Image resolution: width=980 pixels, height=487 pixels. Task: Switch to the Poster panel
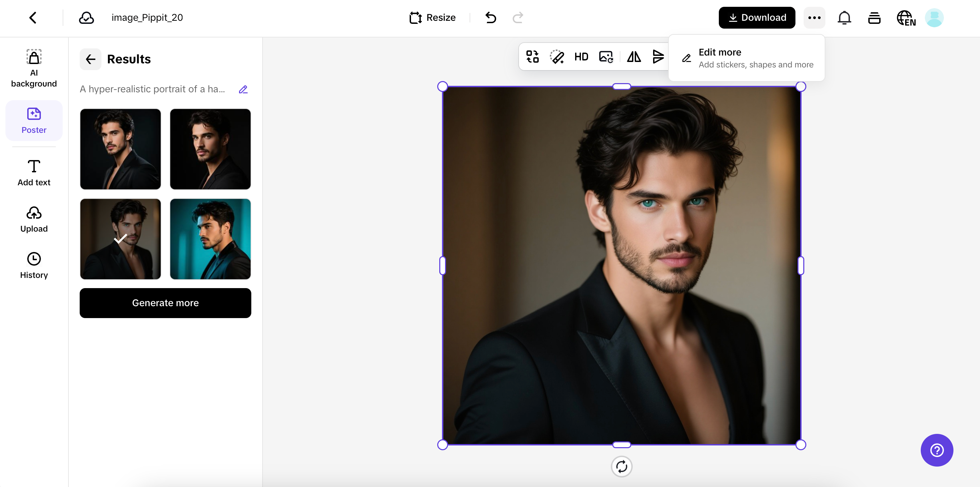[x=34, y=120]
